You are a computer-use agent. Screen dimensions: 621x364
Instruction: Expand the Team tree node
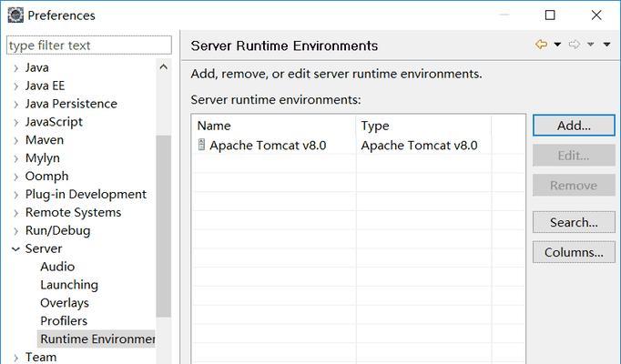coord(15,358)
